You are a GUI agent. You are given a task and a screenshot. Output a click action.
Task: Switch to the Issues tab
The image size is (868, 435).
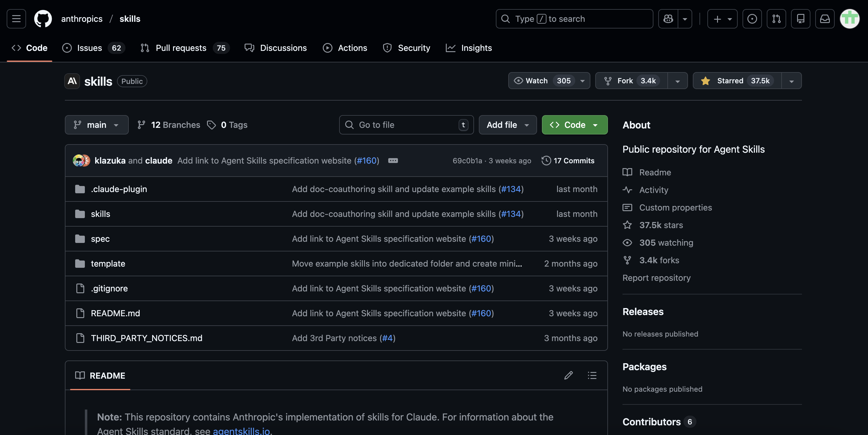click(93, 48)
